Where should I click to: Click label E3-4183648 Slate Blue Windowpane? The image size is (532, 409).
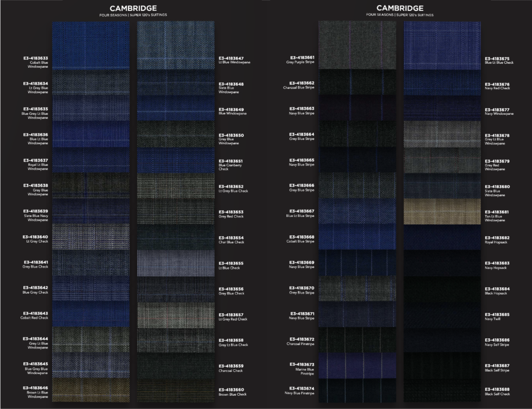pos(231,88)
